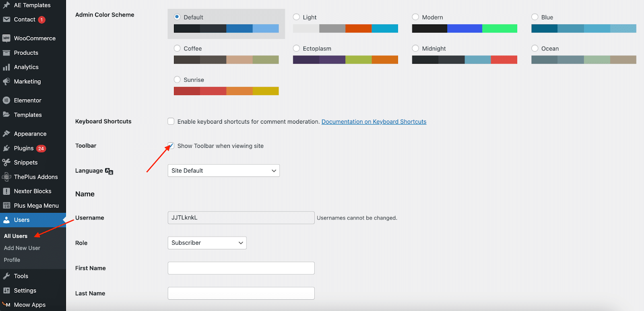Click the Snippets scissors icon

pyautogui.click(x=6, y=162)
